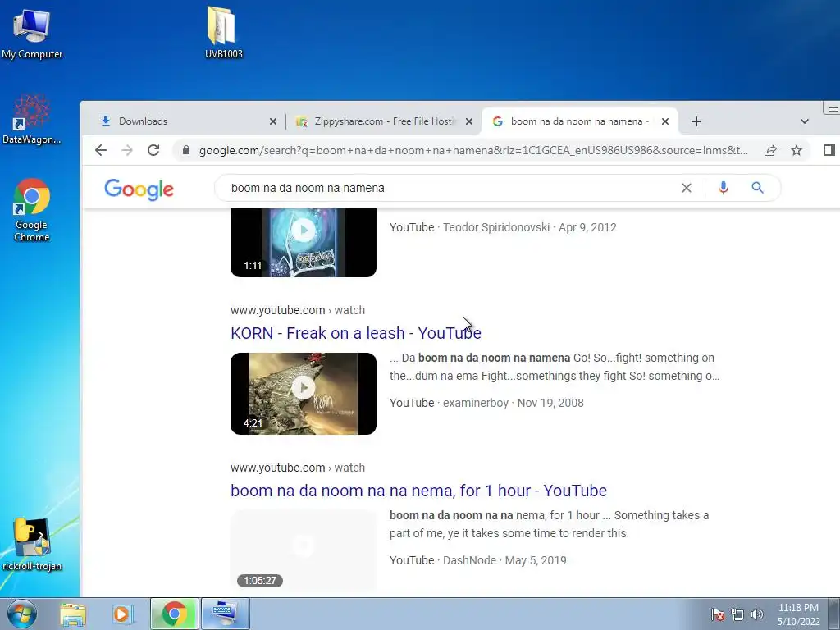Viewport: 840px width, 630px height.
Task: Open Windows Explorer from taskbar
Action: click(73, 614)
